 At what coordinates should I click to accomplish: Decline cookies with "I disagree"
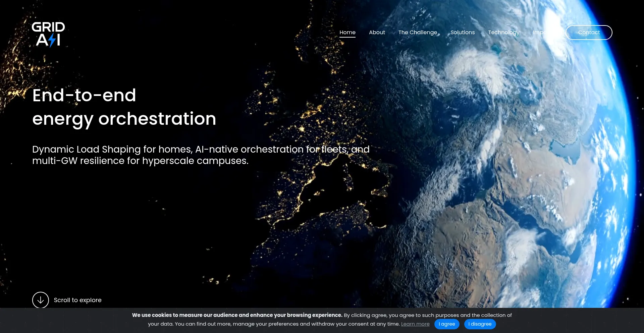(x=480, y=324)
